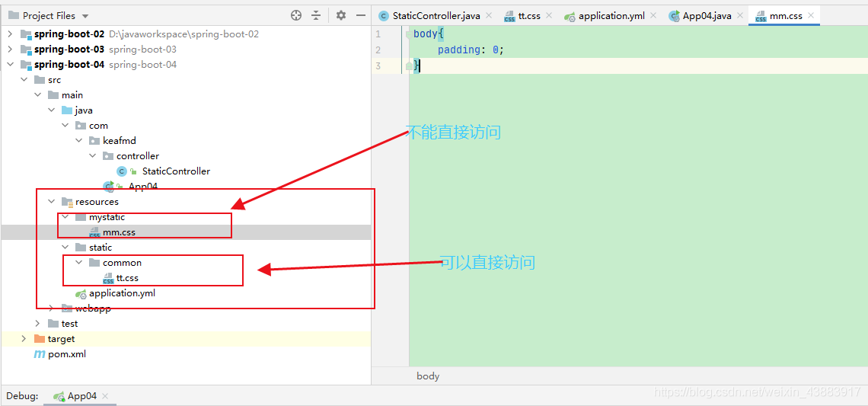This screenshot has height=406, width=868.
Task: Click the application.yml Spring icon in tree
Action: coord(81,293)
